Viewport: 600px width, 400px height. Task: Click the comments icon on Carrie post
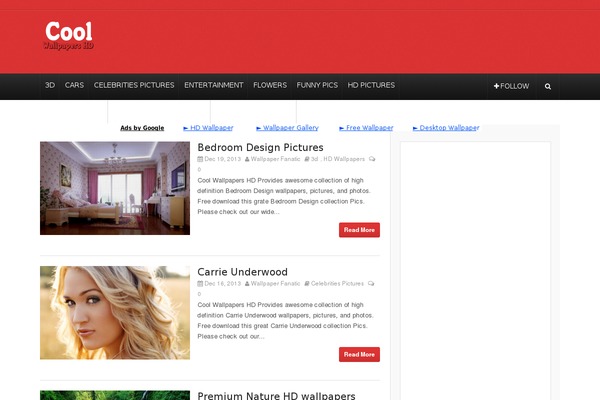tap(371, 284)
